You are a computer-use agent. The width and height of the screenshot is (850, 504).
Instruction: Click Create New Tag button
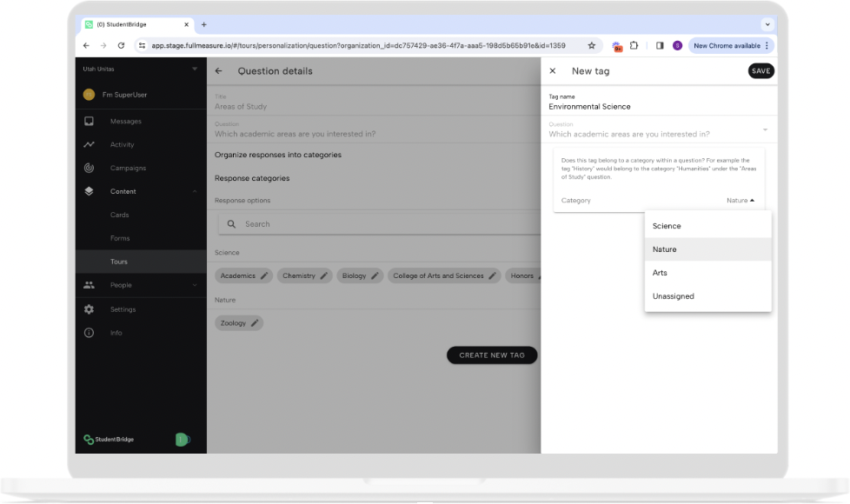tap(492, 355)
